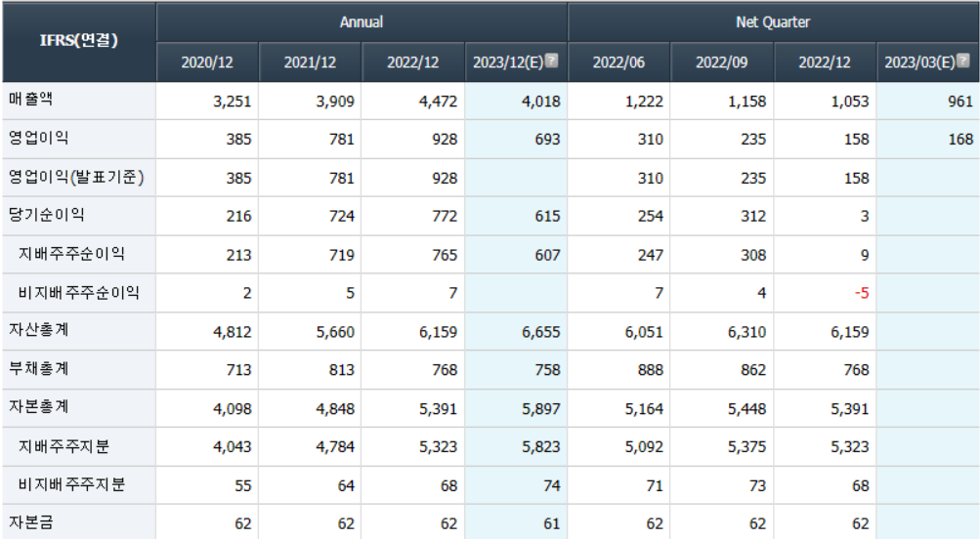This screenshot has height=539, width=980.
Task: Click the 254 quarterly net income
Action: click(650, 216)
